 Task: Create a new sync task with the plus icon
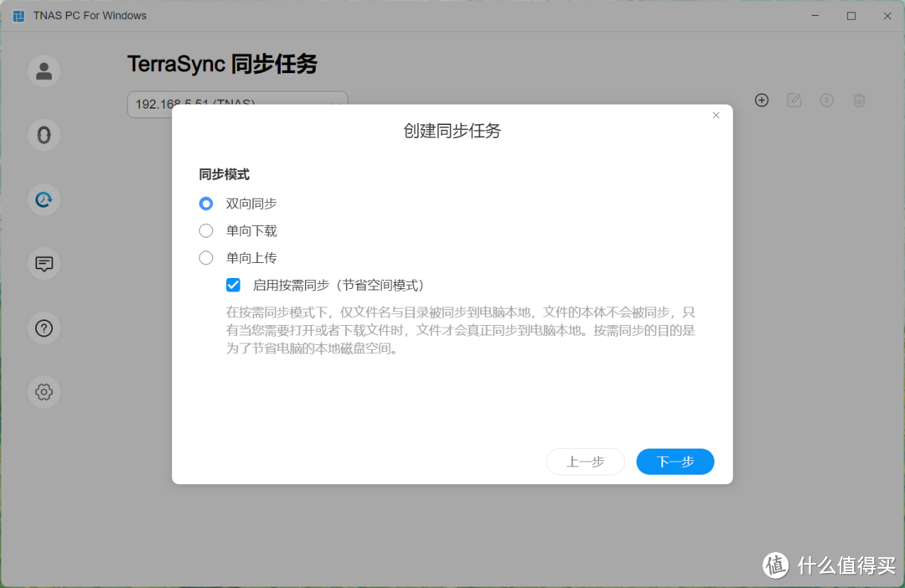click(762, 100)
